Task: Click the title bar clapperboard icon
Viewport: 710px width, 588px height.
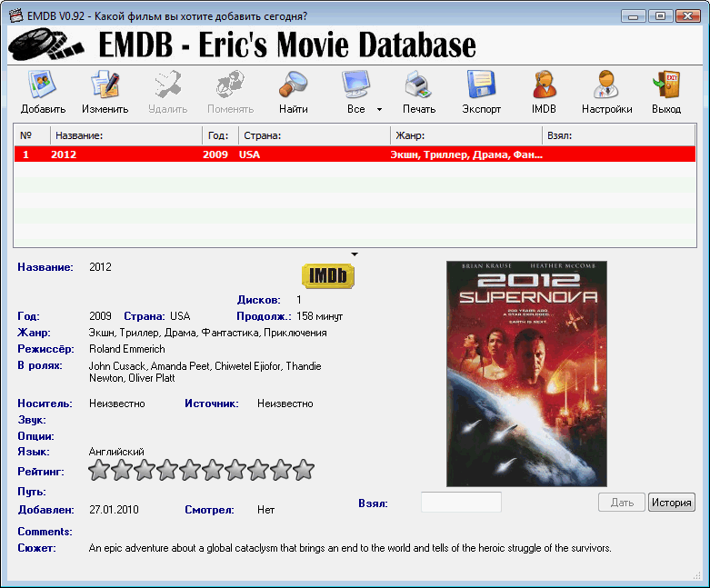Action: coord(15,15)
